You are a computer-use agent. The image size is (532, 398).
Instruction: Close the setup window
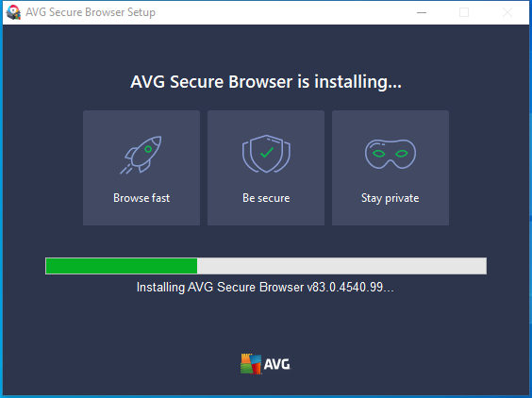pos(507,12)
